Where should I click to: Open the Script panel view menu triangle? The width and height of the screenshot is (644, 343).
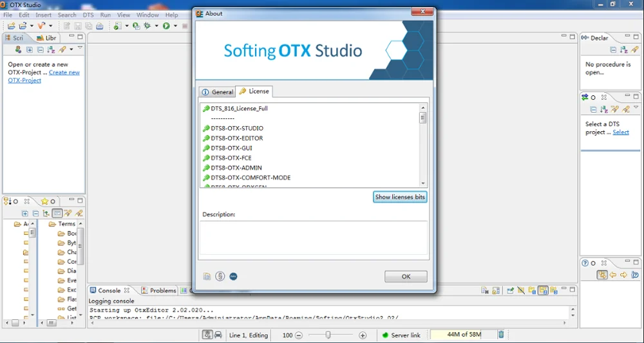point(80,48)
